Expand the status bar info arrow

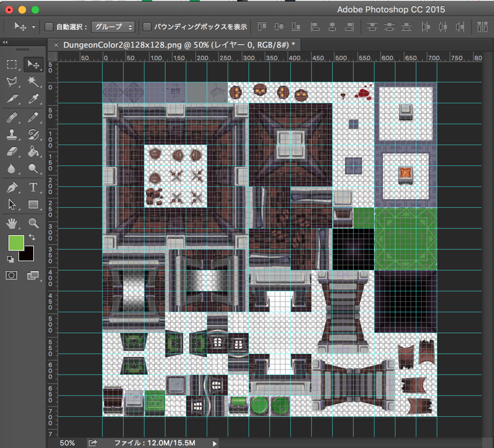(x=215, y=443)
